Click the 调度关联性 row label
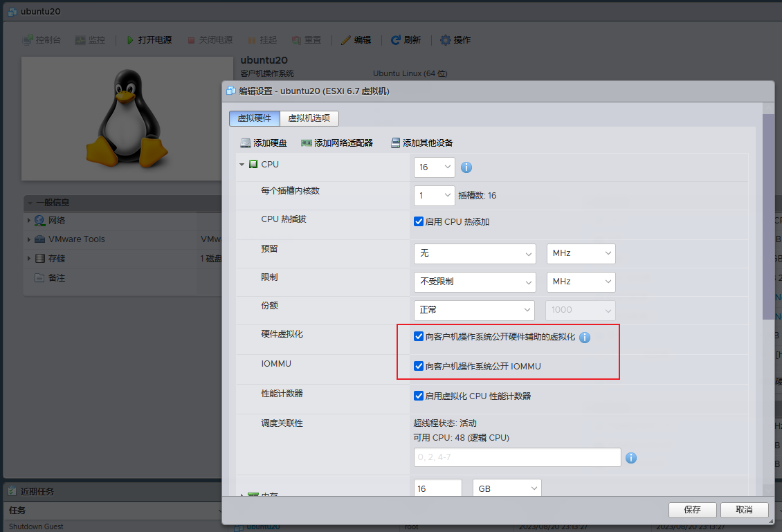Viewport: 782px width, 532px height. [282, 423]
